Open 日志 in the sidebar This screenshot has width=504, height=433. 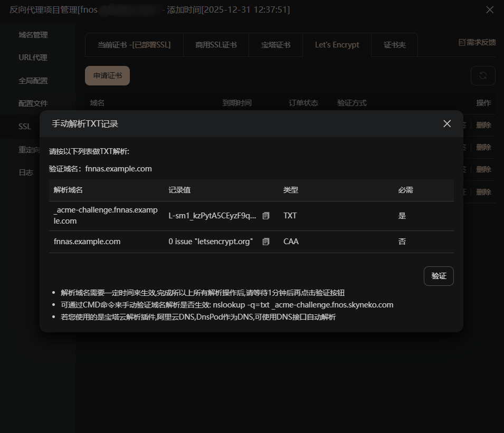(x=26, y=172)
